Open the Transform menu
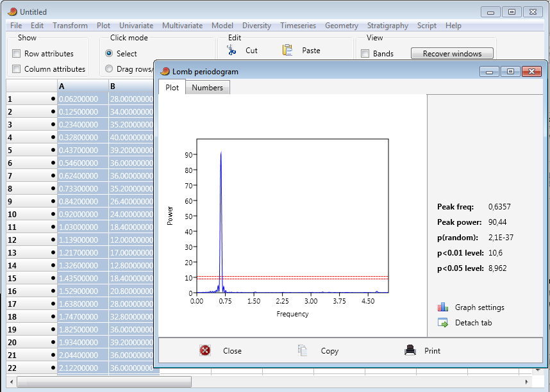 click(x=70, y=26)
